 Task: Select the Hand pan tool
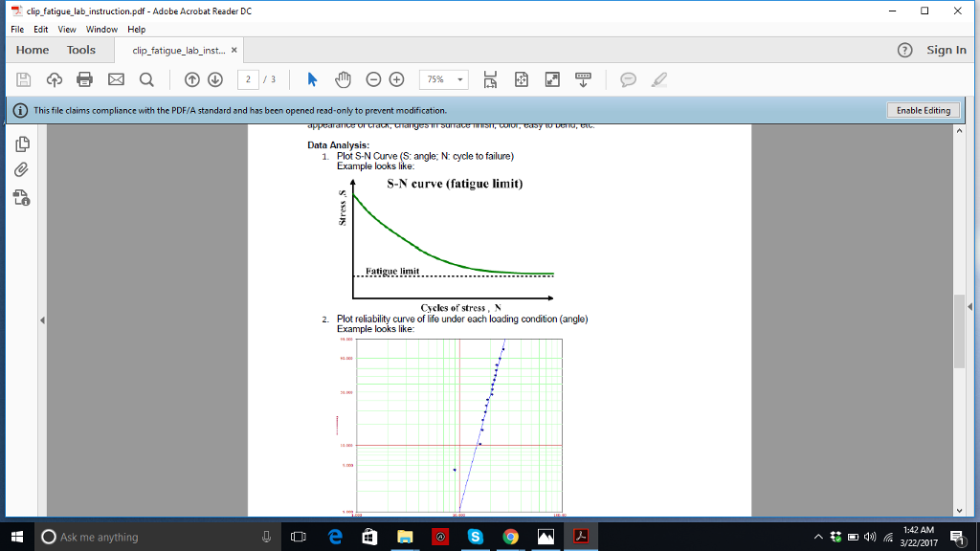coord(342,79)
